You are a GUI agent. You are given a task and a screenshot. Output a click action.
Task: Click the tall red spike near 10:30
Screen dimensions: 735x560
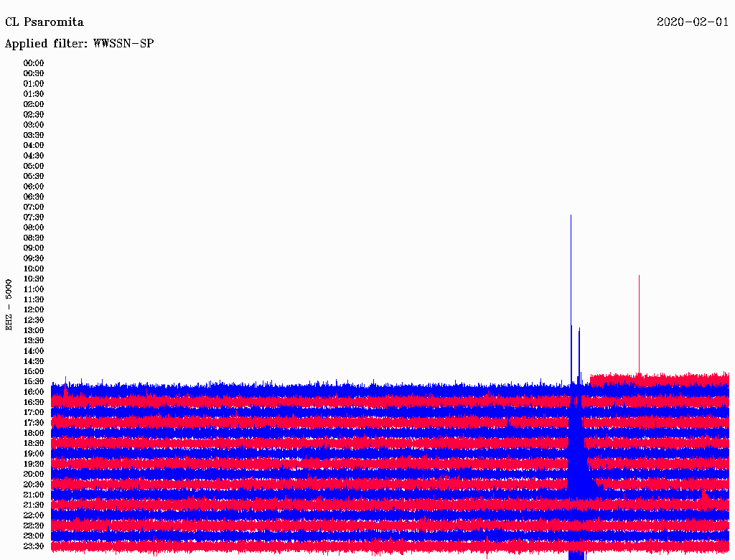tap(639, 324)
